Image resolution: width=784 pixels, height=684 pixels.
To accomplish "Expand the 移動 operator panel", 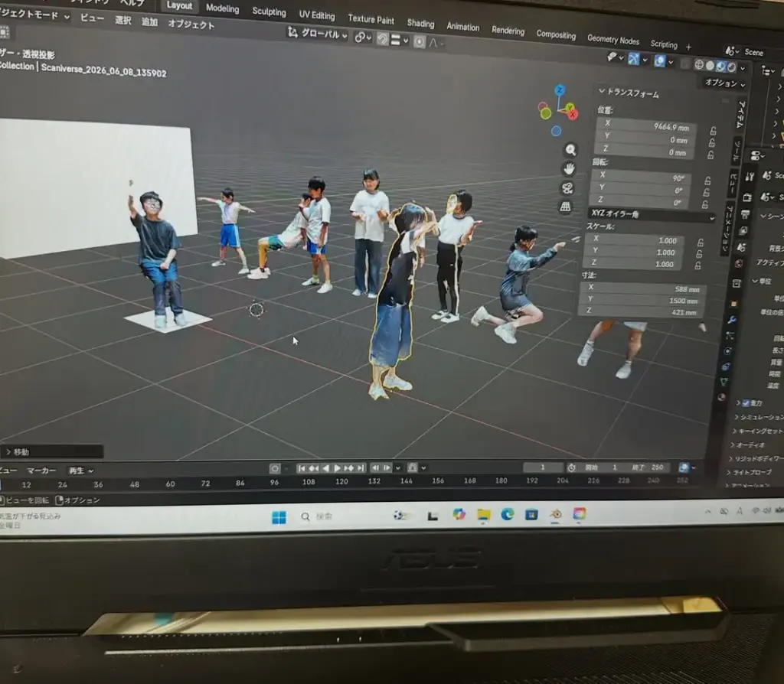I will (x=52, y=451).
